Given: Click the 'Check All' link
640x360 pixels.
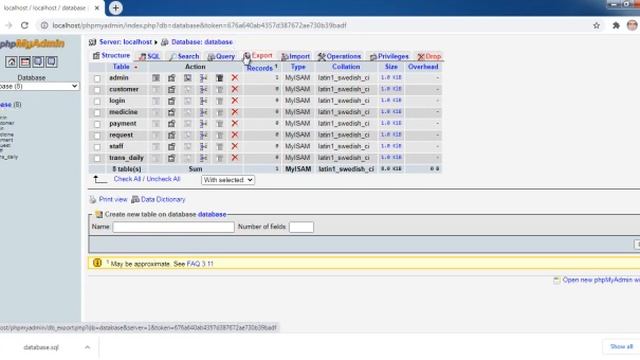Looking at the screenshot, I should coord(127,179).
